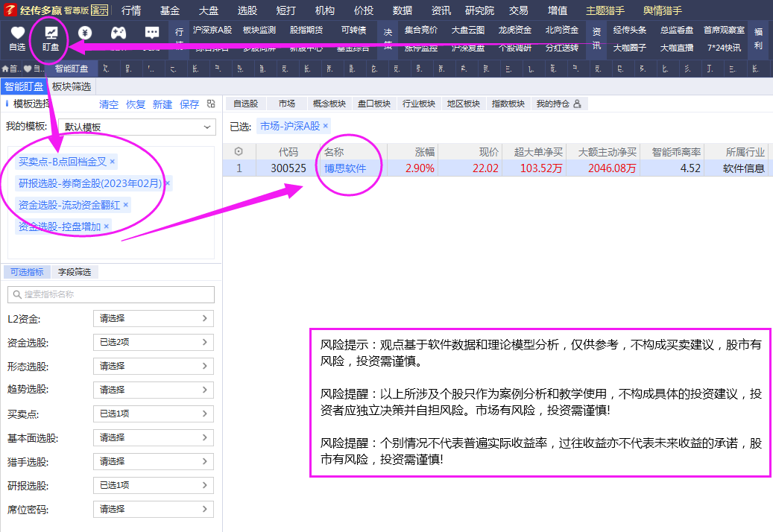Select the 自选股 scope tab

246,104
